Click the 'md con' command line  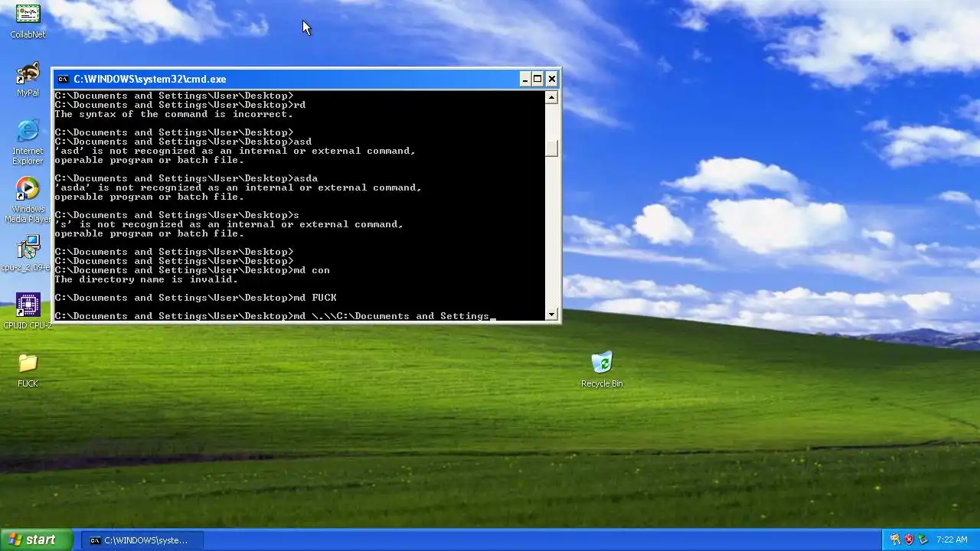click(x=192, y=270)
